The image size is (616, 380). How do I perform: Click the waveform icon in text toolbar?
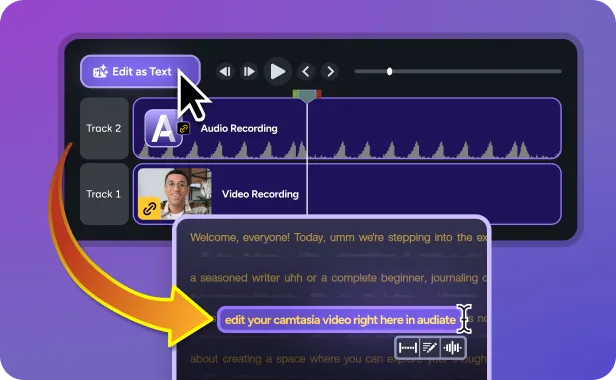coord(452,348)
